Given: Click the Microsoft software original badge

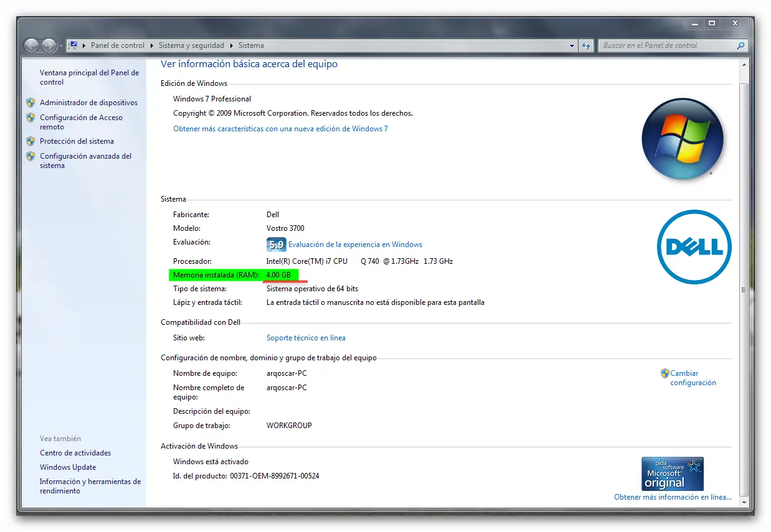Looking at the screenshot, I should point(673,474).
